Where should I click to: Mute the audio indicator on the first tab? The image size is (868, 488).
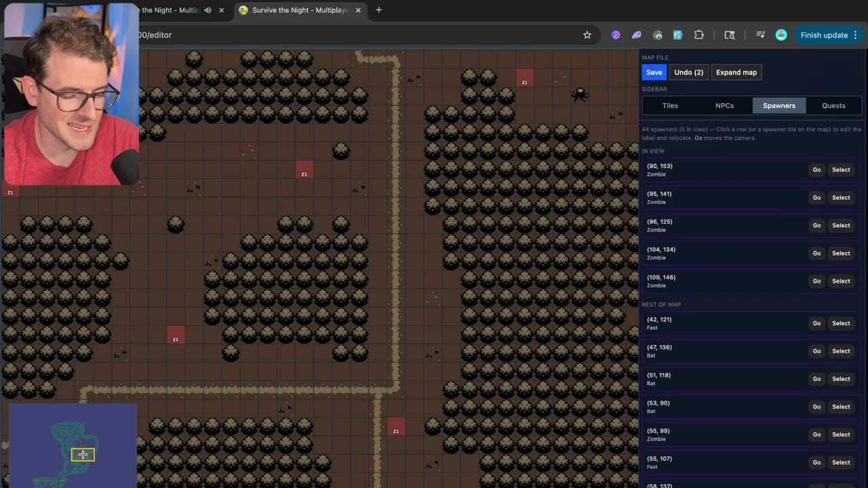[208, 10]
